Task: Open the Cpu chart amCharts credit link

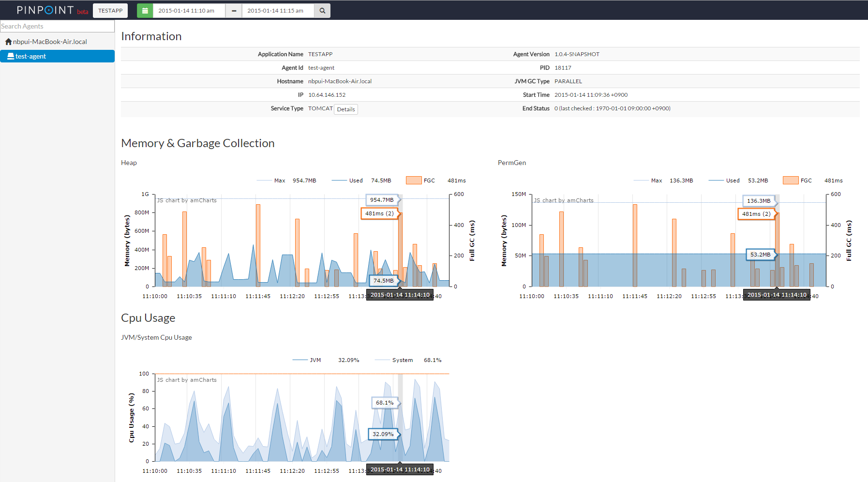Action: click(187, 380)
